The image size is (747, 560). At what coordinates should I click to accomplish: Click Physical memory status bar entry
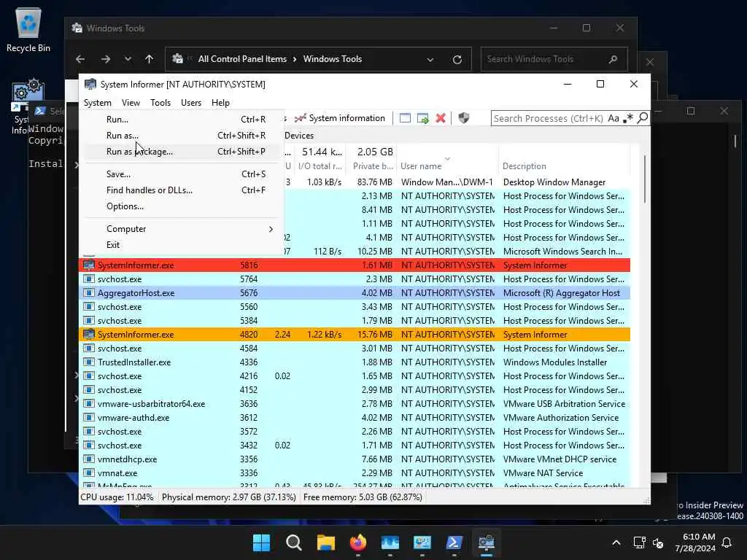pyautogui.click(x=228, y=497)
